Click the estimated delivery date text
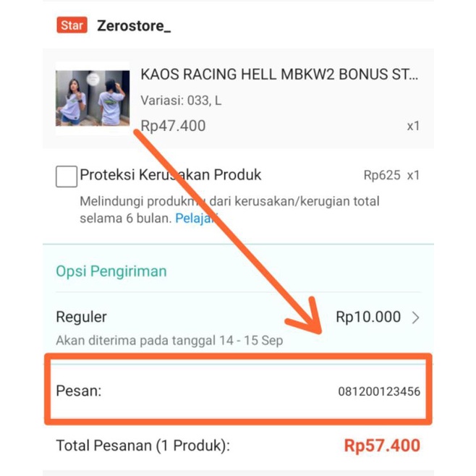This screenshot has height=476, width=476. pyautogui.click(x=169, y=341)
